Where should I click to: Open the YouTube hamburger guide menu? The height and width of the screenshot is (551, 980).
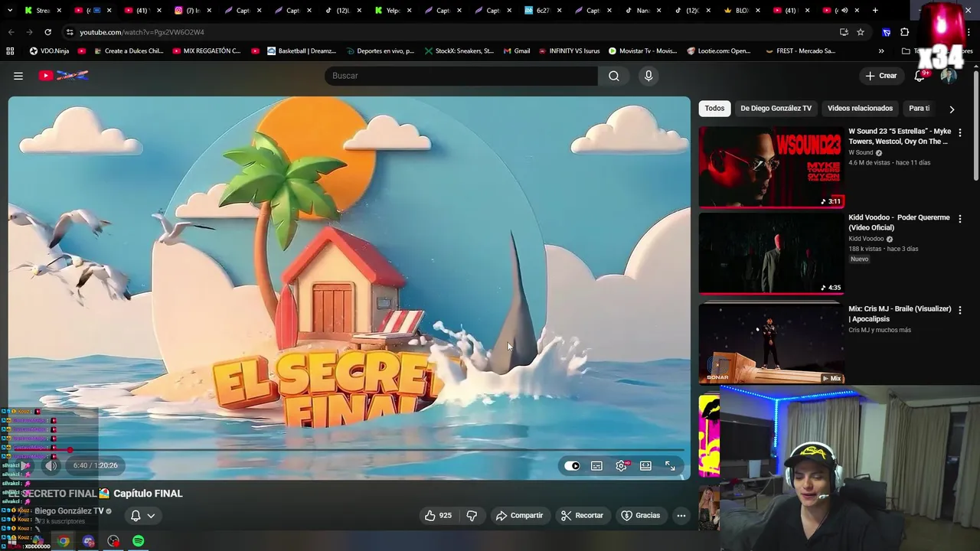[18, 76]
